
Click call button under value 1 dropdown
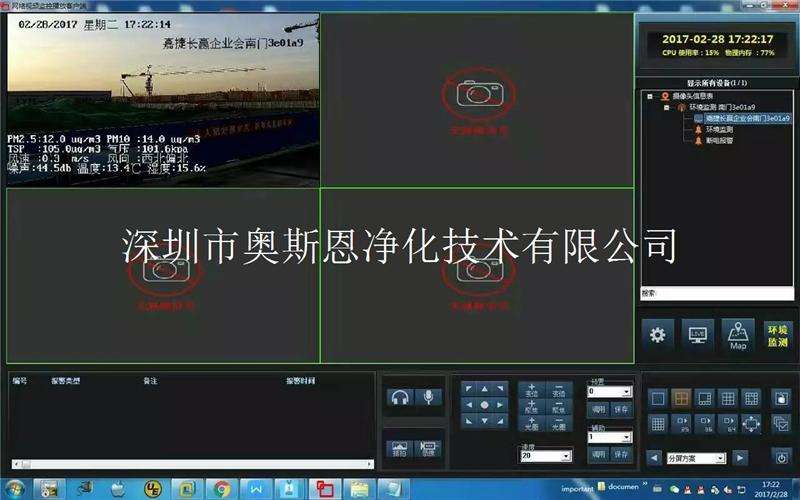[x=598, y=454]
